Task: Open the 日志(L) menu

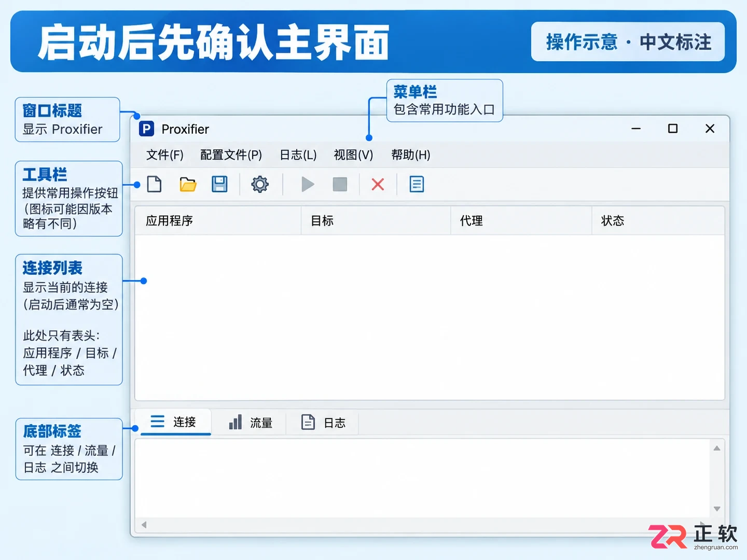Action: point(298,155)
